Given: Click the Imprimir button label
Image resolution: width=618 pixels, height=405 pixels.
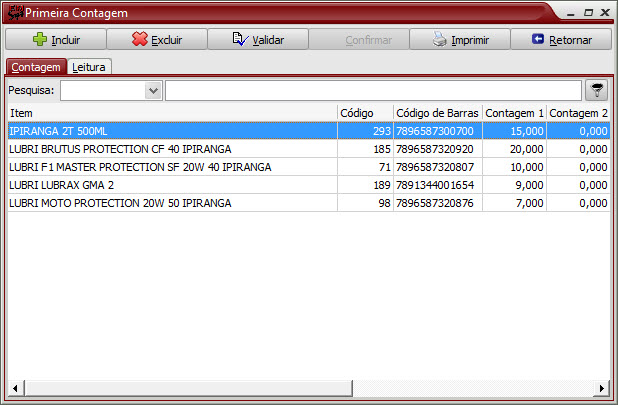Looking at the screenshot, I should (470, 40).
